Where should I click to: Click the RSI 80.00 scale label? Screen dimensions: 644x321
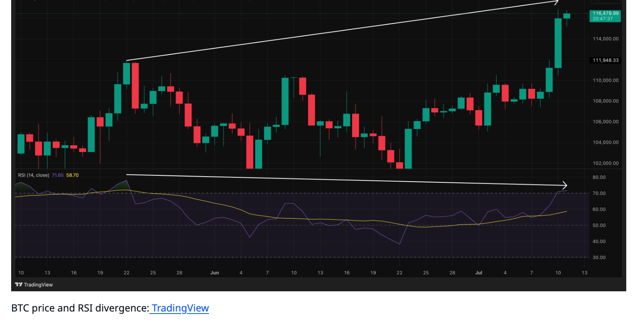(599, 177)
